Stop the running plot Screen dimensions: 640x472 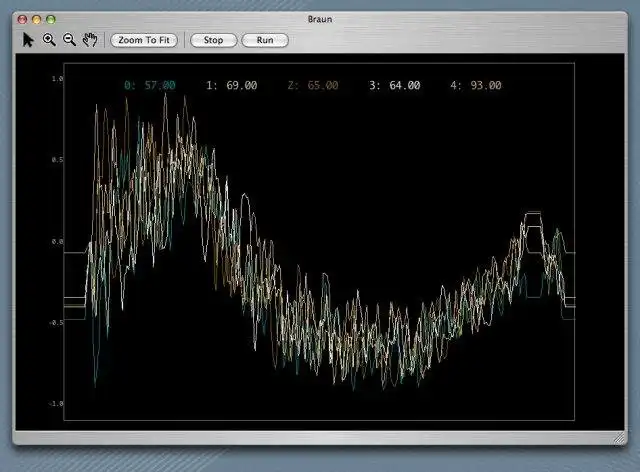(213, 40)
